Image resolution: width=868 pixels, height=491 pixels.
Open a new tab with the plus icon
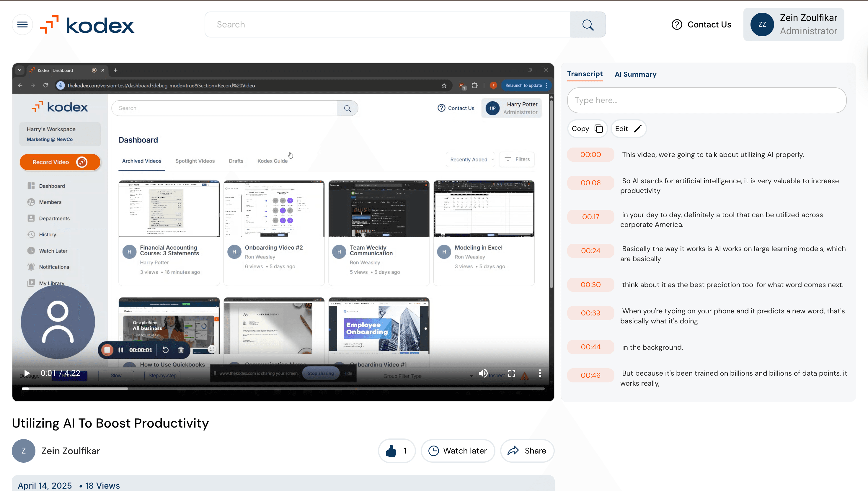[115, 70]
